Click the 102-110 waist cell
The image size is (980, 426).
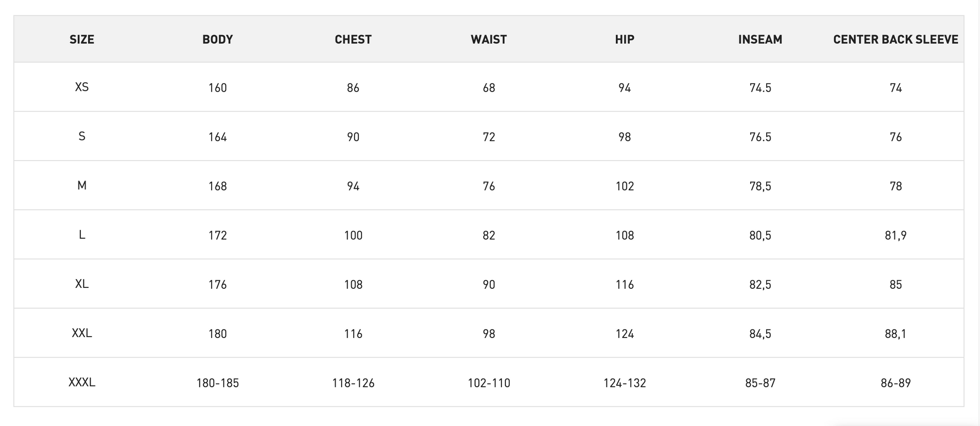click(489, 383)
